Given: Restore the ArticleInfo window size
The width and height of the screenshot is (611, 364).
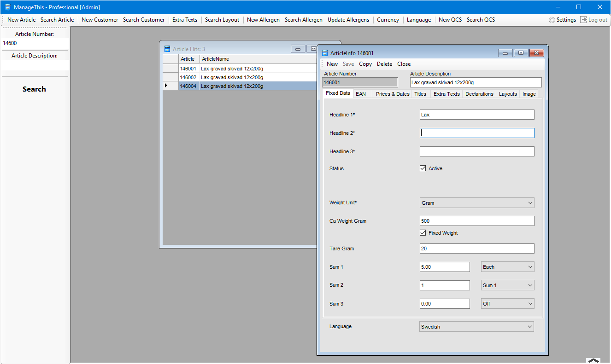Looking at the screenshot, I should (521, 53).
